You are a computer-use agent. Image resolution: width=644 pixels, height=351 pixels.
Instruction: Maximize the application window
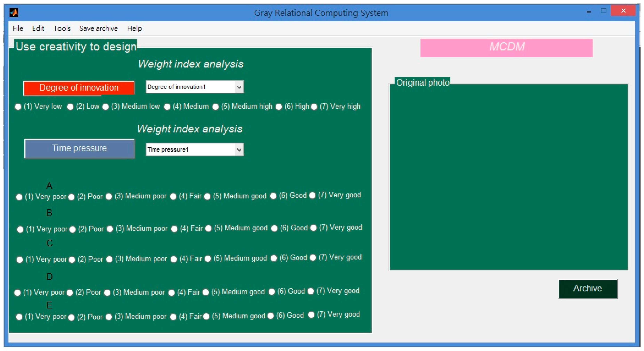point(603,11)
